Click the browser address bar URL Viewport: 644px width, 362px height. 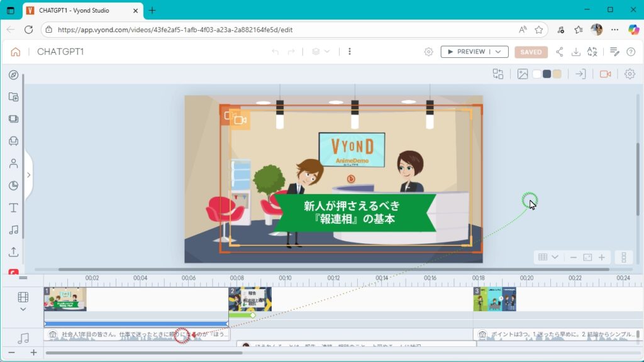click(x=175, y=30)
